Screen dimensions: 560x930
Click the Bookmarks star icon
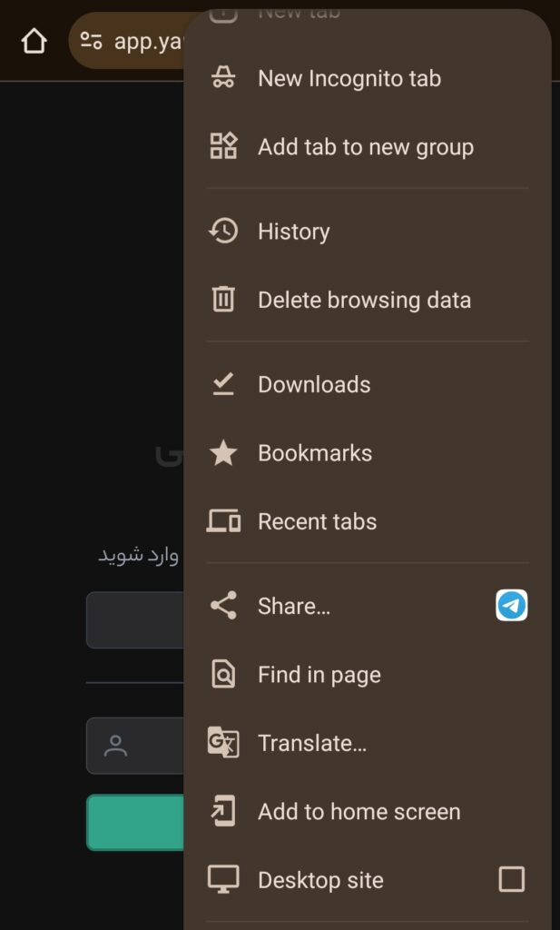point(223,453)
